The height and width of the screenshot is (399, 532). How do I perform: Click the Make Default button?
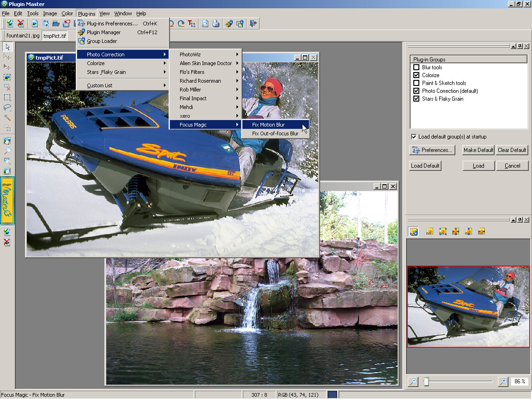coord(478,150)
